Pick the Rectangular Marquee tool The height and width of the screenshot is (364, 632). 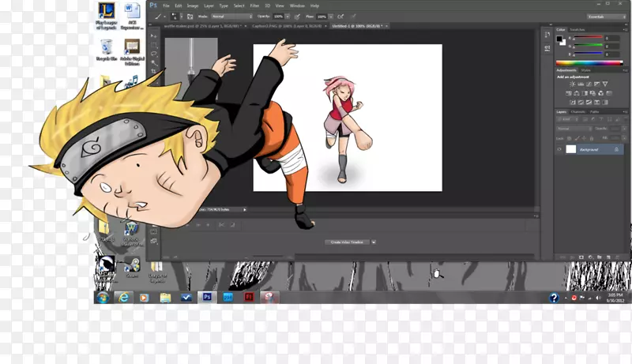[x=155, y=44]
